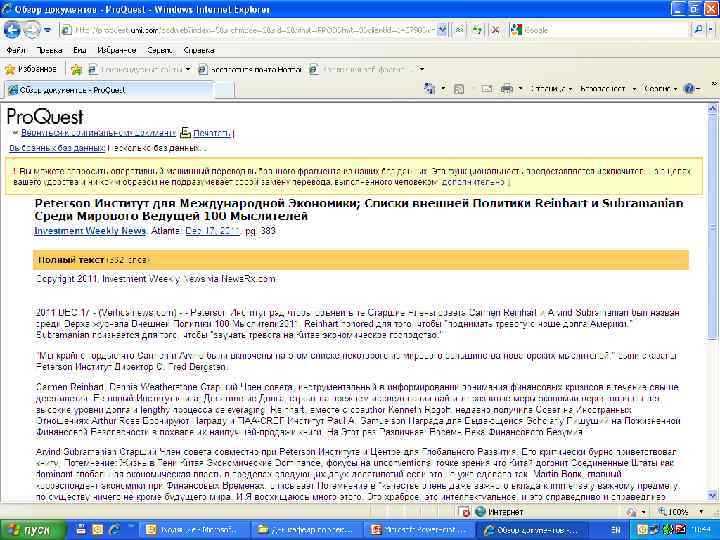Click the Print icon in command bar

click(x=506, y=88)
